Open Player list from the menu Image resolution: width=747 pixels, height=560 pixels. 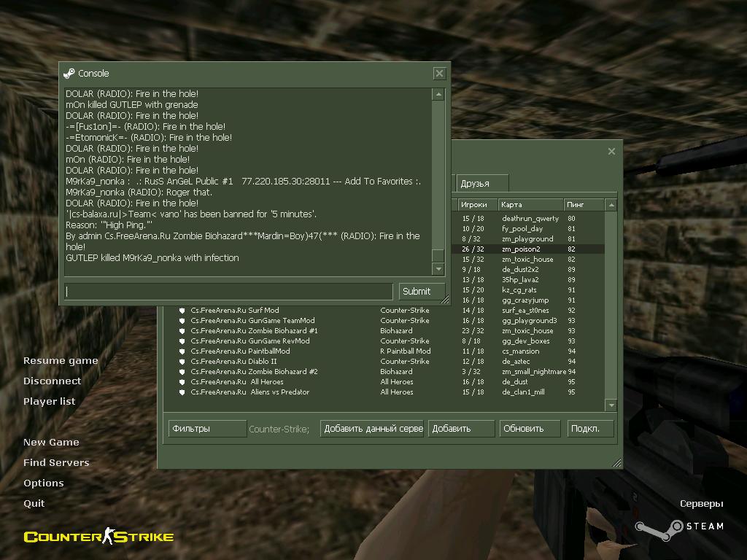pyautogui.click(x=50, y=402)
